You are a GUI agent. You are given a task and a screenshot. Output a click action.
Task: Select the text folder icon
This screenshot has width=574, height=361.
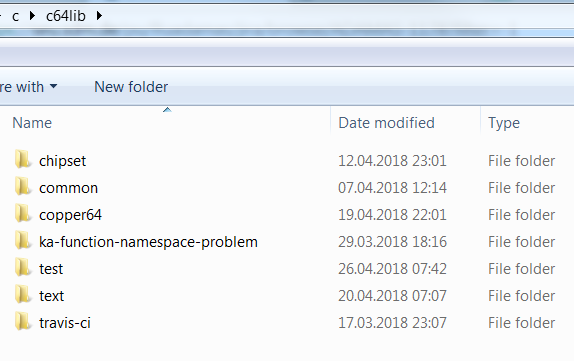click(x=23, y=295)
